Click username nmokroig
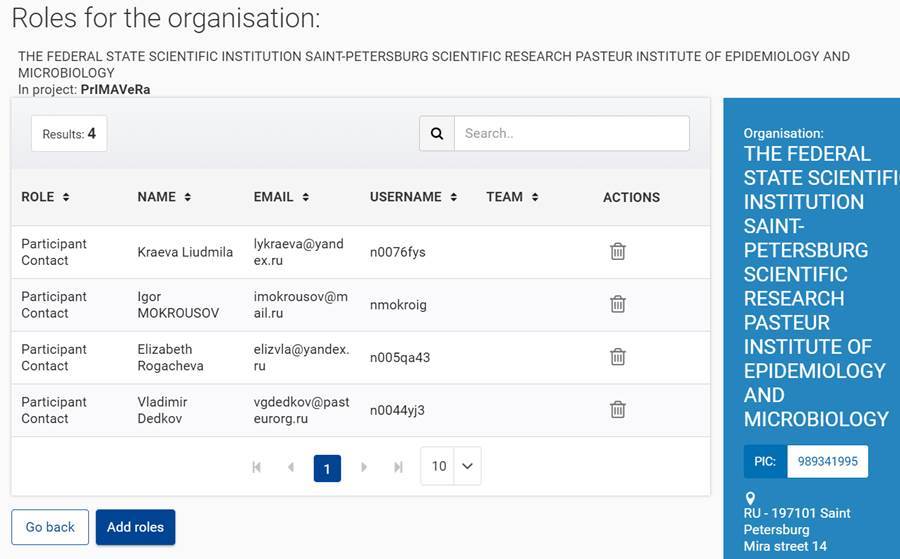 pos(398,305)
